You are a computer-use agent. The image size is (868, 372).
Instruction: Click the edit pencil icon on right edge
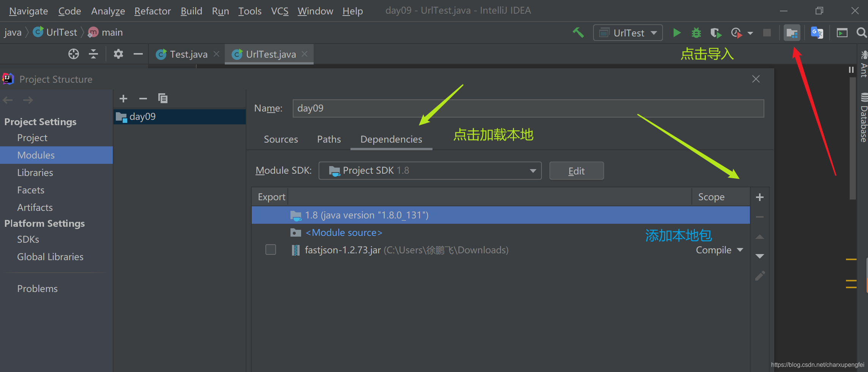pos(760,276)
